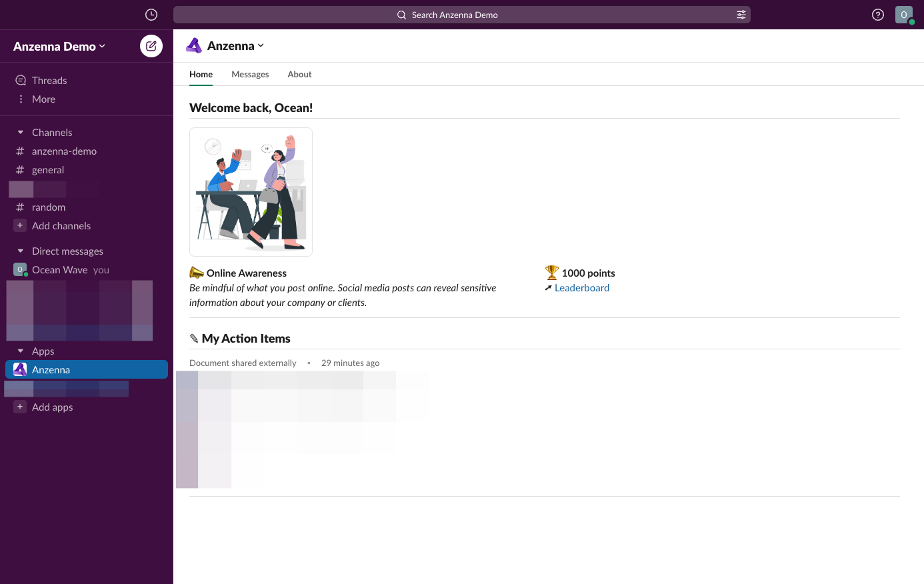Click the high-five illustration image
The image size is (924, 584).
coord(251,192)
